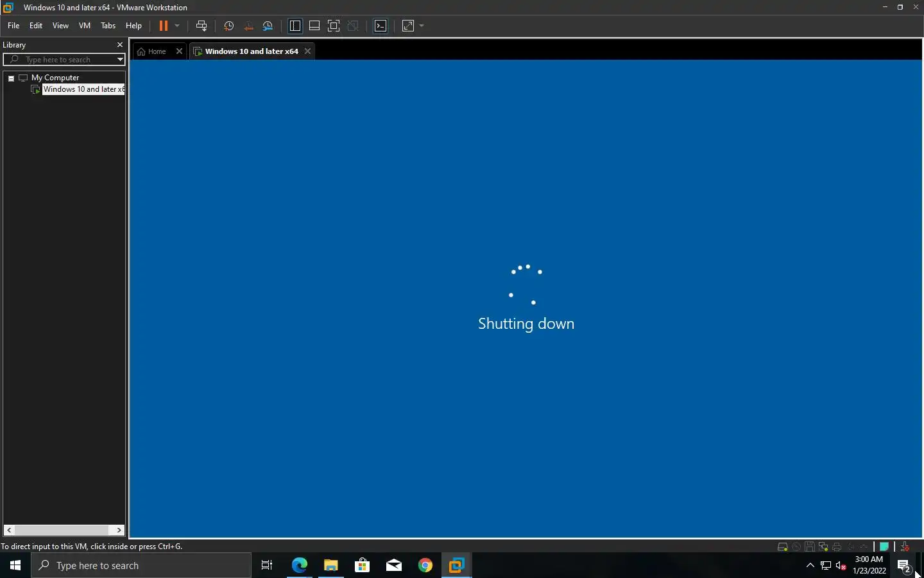Click the hard disk status bar icon
The height and width of the screenshot is (578, 924).
tap(782, 547)
